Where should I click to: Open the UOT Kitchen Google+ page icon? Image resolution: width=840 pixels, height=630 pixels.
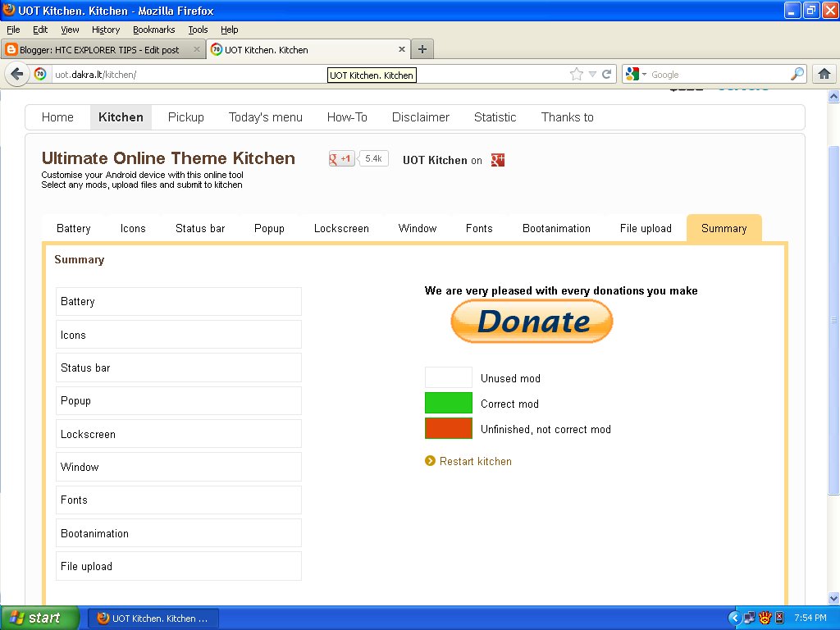click(x=498, y=160)
